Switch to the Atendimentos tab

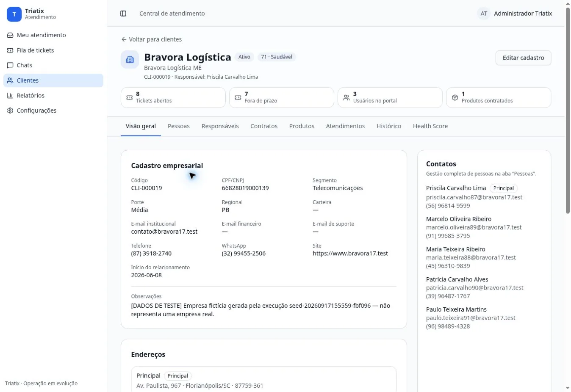tap(345, 126)
